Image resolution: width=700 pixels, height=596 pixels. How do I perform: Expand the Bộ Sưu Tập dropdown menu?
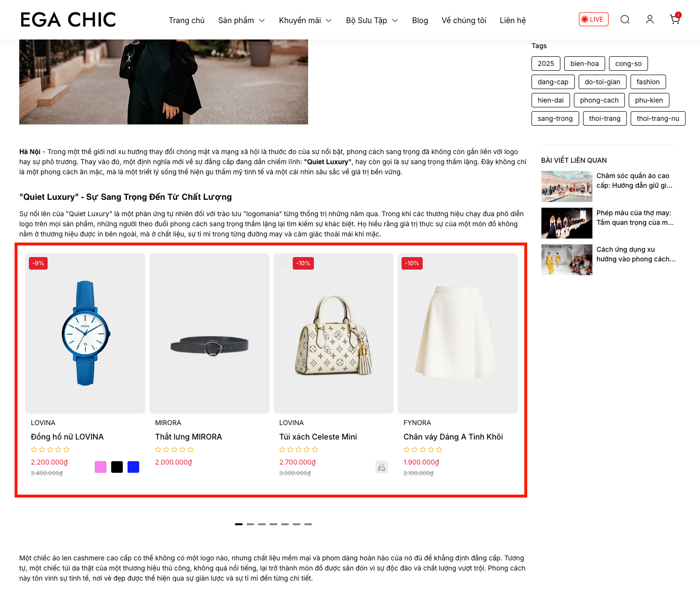pyautogui.click(x=372, y=20)
